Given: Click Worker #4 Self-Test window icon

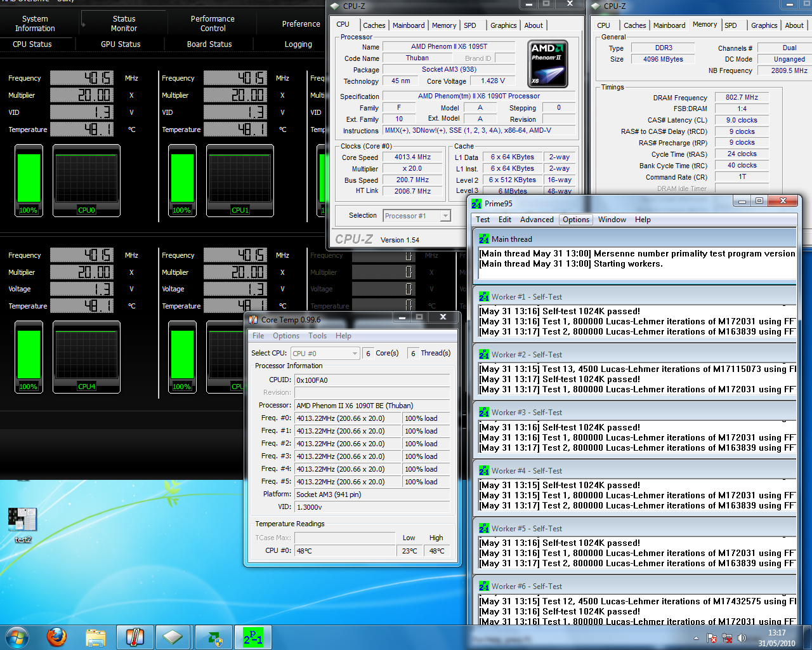Looking at the screenshot, I should 484,470.
